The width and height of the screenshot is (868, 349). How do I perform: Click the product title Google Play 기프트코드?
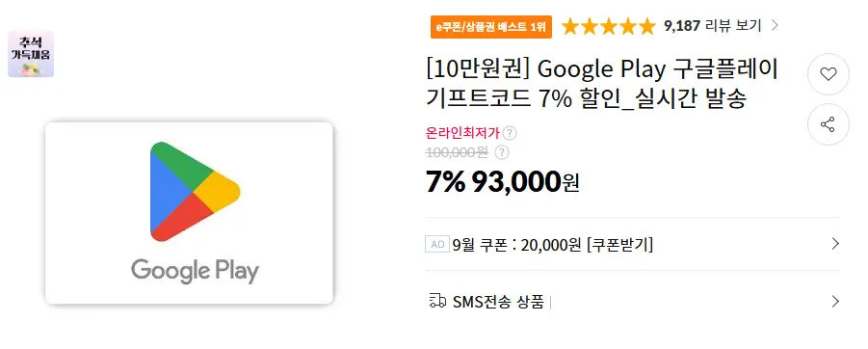[602, 85]
